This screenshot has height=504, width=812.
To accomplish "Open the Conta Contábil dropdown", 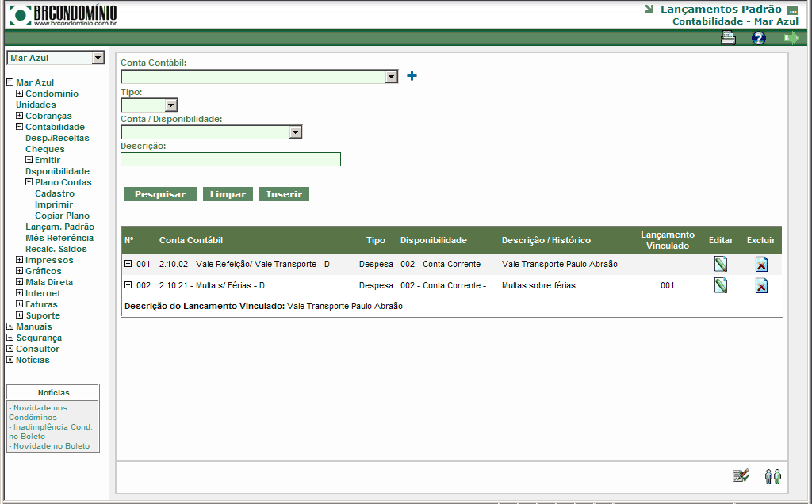I will coord(392,77).
